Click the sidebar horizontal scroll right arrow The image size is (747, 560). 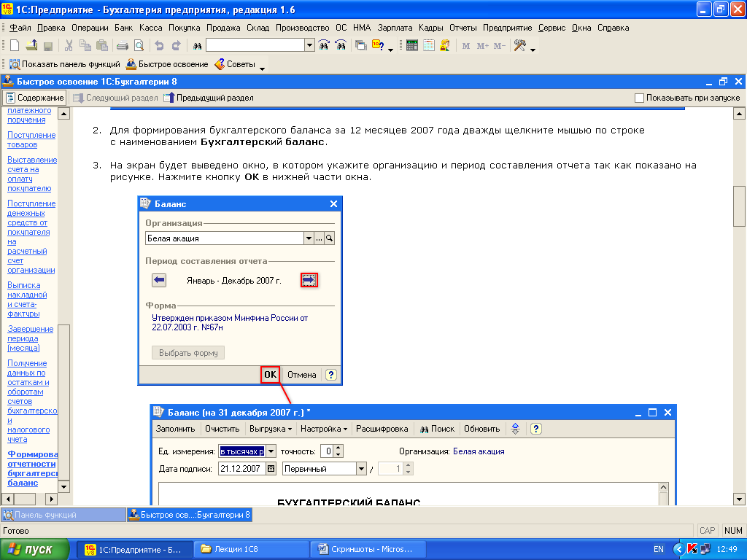tap(51, 499)
